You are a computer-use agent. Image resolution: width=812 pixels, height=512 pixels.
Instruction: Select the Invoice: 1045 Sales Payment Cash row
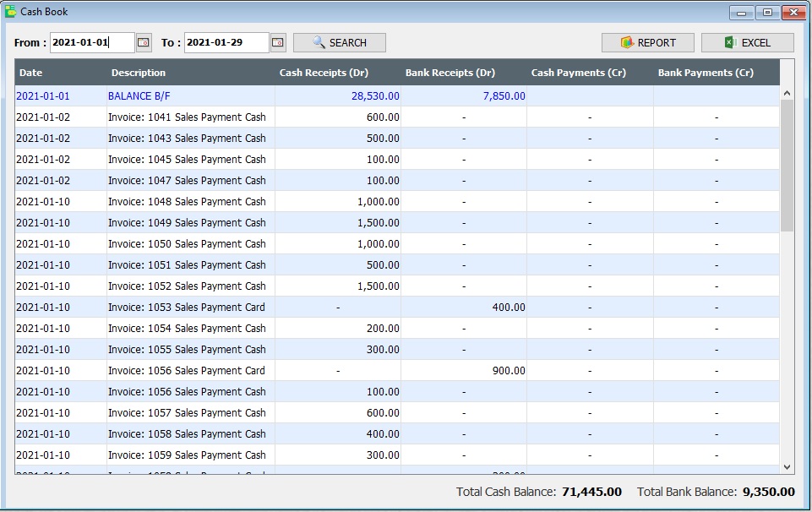click(397, 160)
